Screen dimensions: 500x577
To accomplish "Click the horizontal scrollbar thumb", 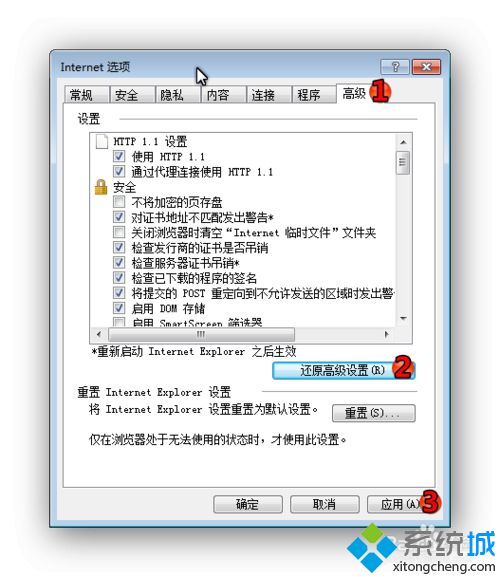I will (x=201, y=334).
